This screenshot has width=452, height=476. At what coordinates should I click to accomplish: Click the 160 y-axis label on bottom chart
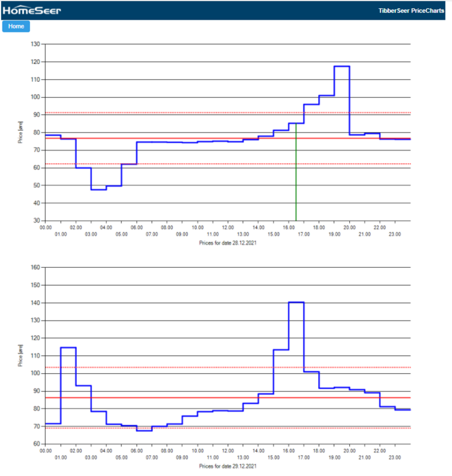35,268
